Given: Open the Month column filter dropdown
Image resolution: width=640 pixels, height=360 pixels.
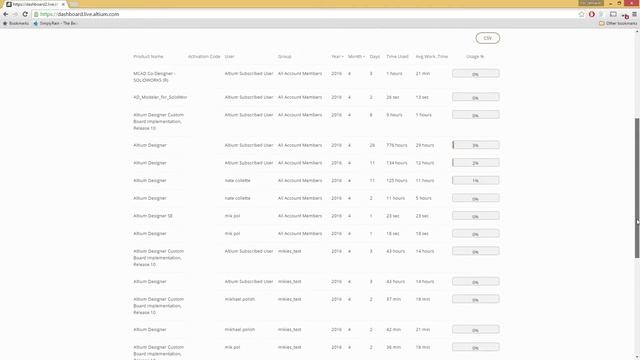Looking at the screenshot, I should coord(356,56).
